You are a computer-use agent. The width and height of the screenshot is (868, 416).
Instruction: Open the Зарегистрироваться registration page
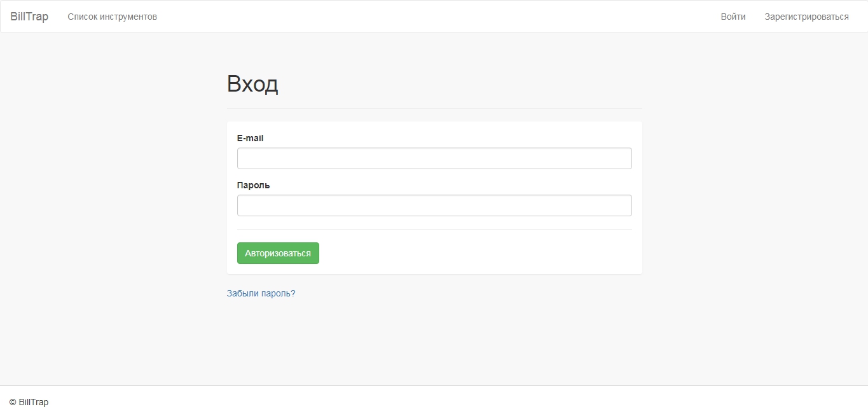[806, 17]
